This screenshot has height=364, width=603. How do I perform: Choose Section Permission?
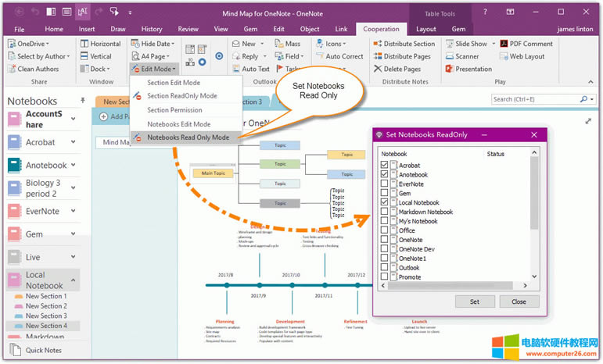[174, 110]
